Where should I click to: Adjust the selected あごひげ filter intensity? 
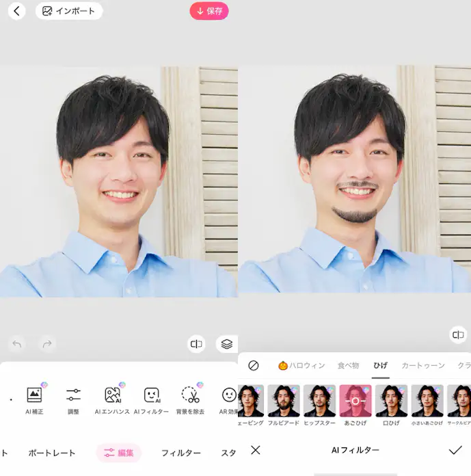(355, 401)
